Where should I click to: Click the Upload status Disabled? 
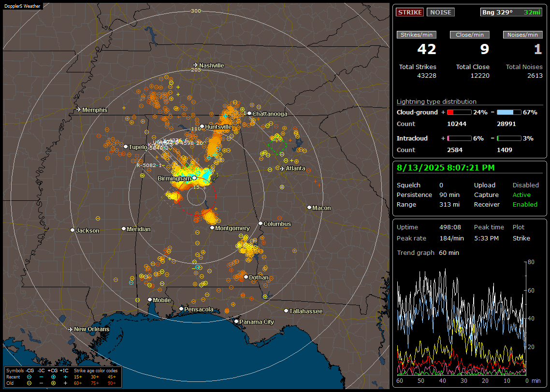[x=525, y=185]
